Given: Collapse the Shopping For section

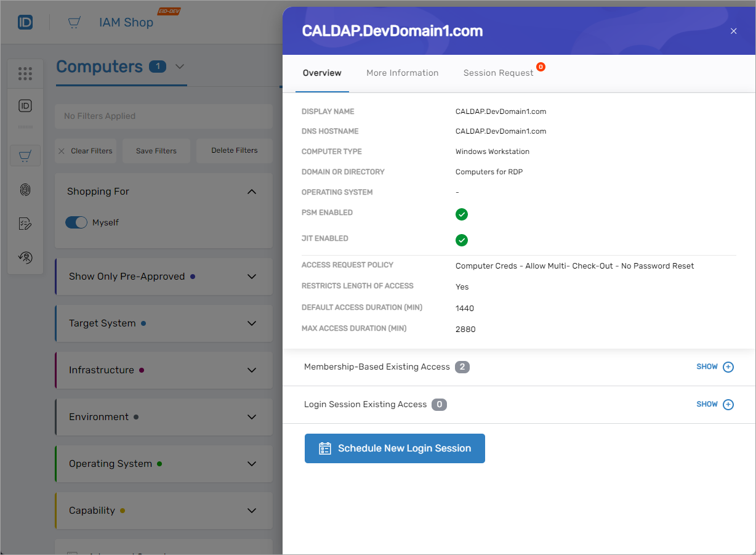Looking at the screenshot, I should click(251, 192).
